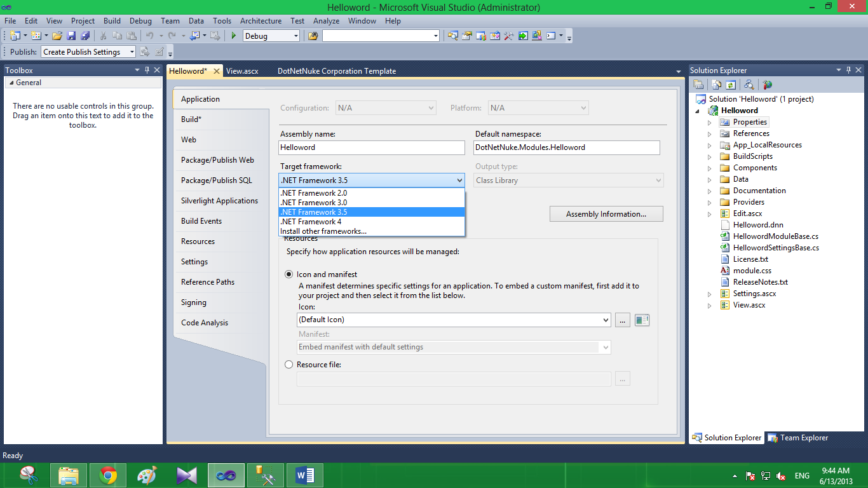This screenshot has width=868, height=488.
Task: Collapse the General group in Toolbox
Action: click(10, 83)
